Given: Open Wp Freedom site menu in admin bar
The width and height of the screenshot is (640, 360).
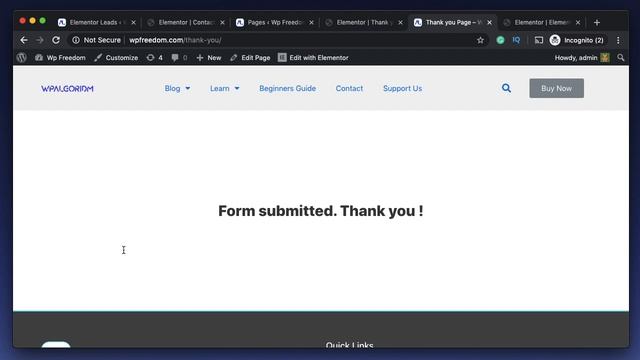Looking at the screenshot, I should [x=60, y=58].
